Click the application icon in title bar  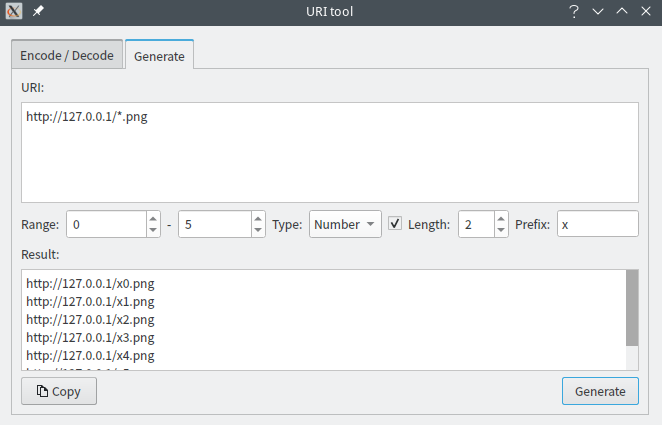pyautogui.click(x=14, y=11)
